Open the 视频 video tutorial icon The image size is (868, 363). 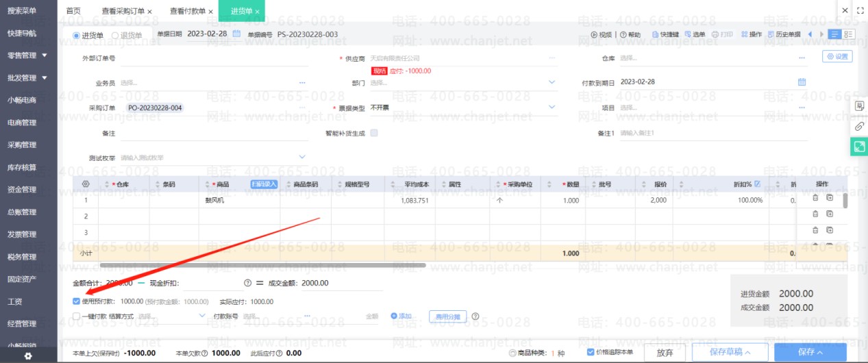click(594, 34)
